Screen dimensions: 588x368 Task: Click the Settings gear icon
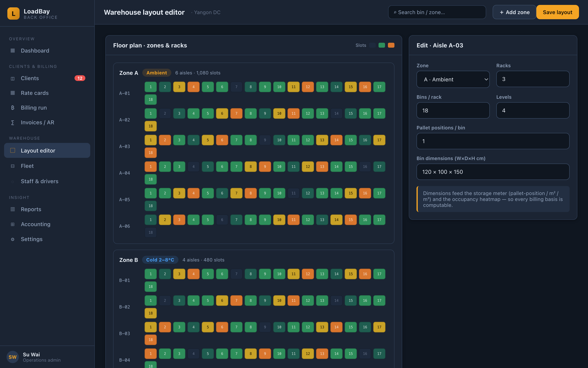[x=13, y=239]
